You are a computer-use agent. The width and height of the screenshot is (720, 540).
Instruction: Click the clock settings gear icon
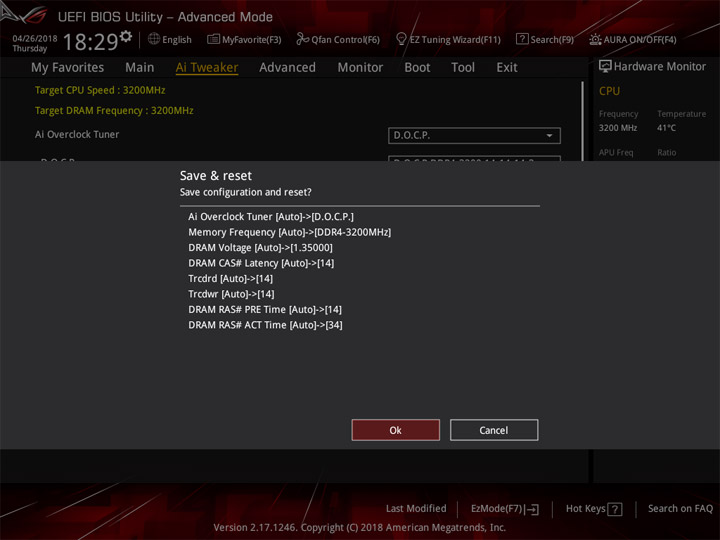tap(126, 36)
